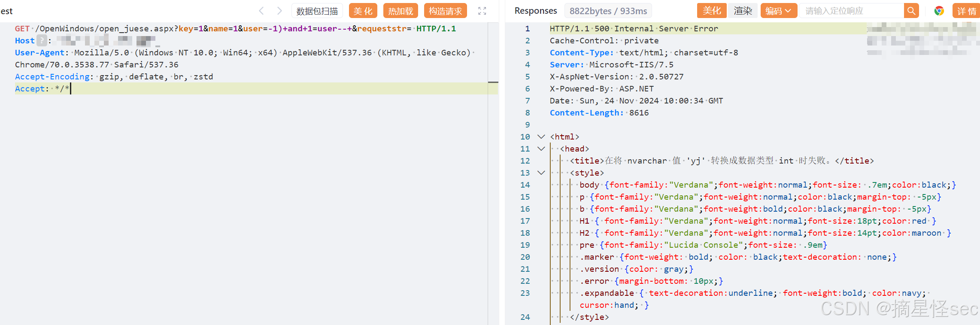Collapse the head tag at line 11
The width and height of the screenshot is (980, 325).
[541, 149]
